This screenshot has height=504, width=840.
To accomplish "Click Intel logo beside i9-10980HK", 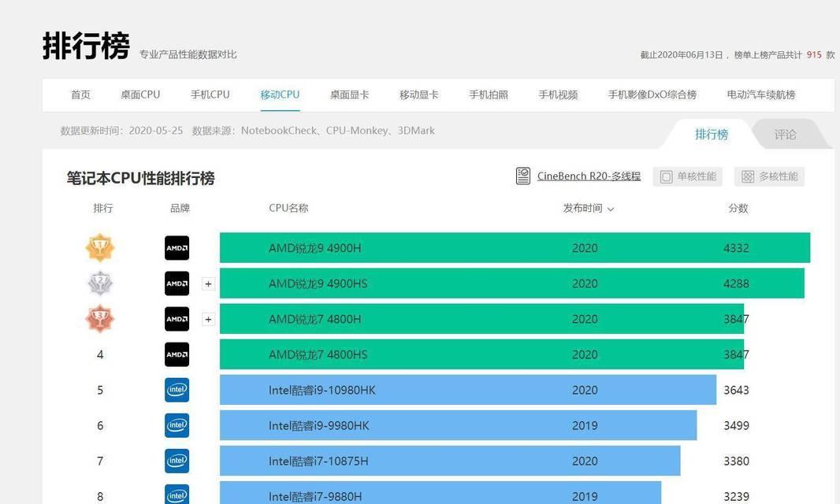I will 177,390.
